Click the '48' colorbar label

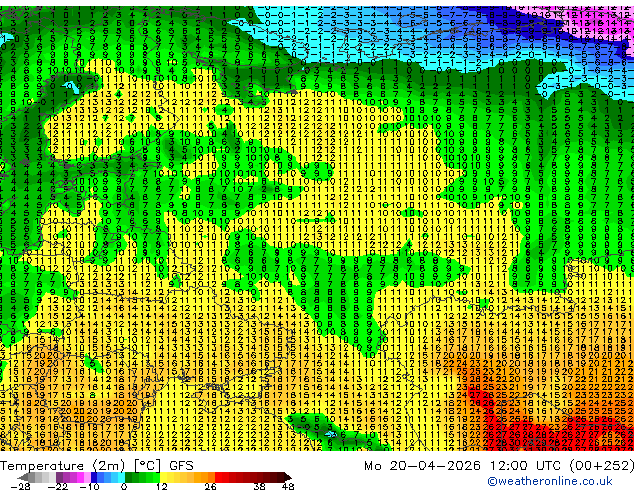(x=288, y=486)
